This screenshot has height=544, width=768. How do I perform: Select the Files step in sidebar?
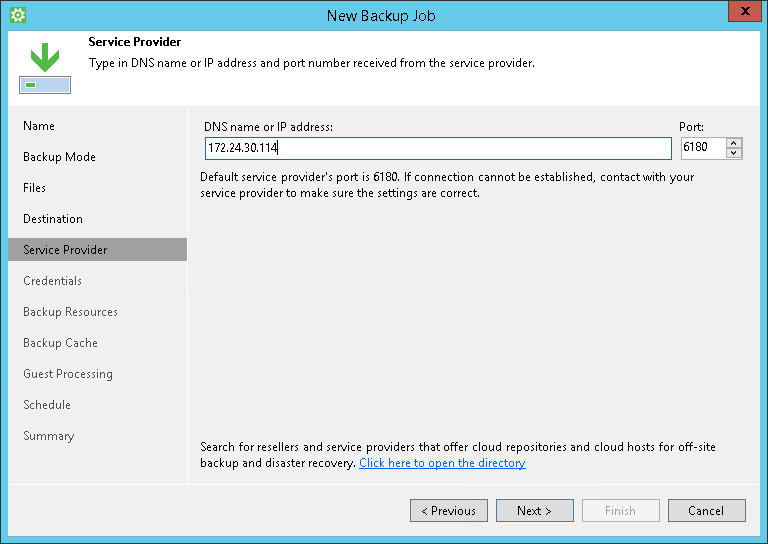(35, 188)
